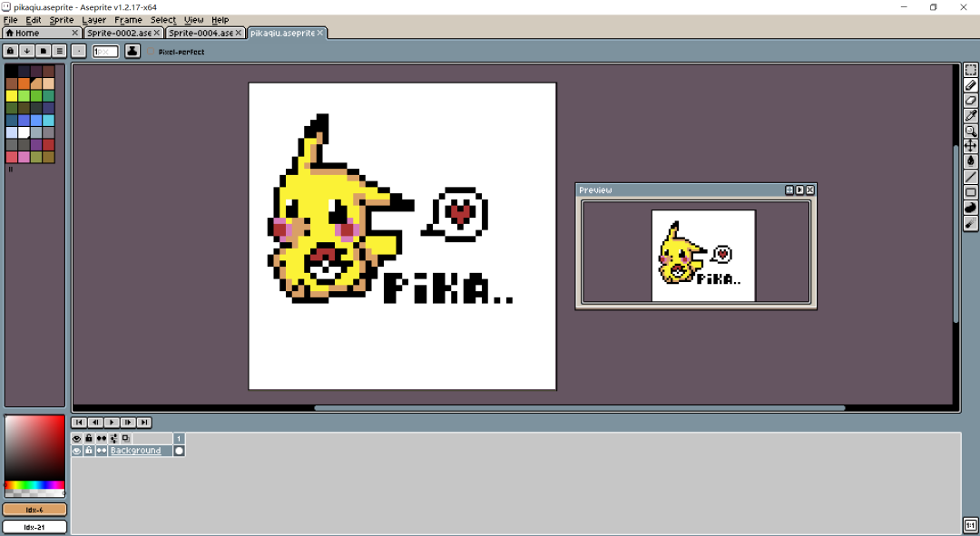The height and width of the screenshot is (536, 980).
Task: Hide the Background layer eye icon
Action: pos(77,451)
